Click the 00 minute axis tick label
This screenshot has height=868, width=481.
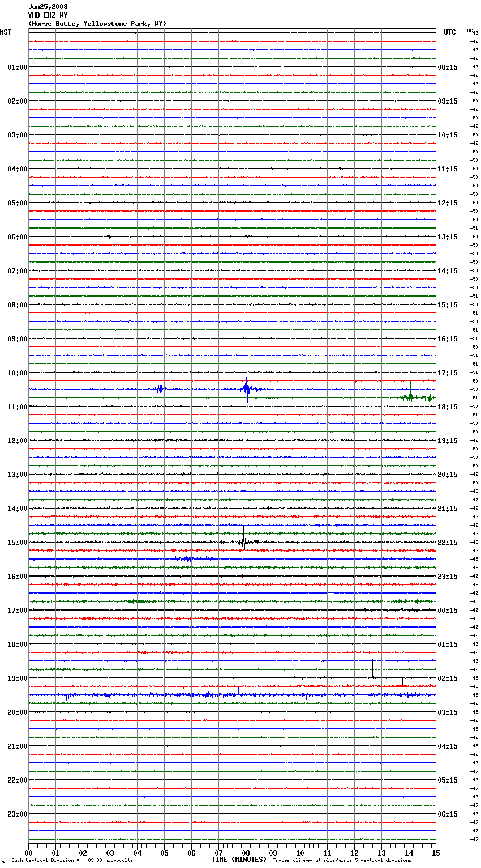[x=28, y=853]
